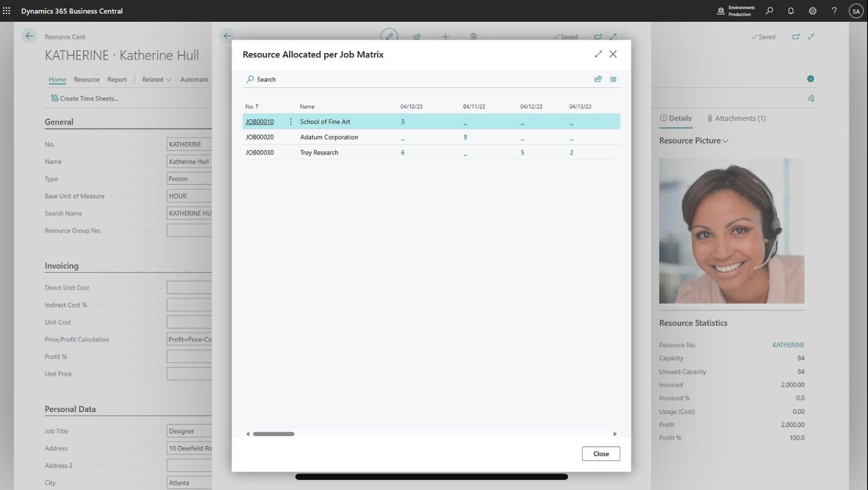Open the app launcher waffle icon
The height and width of the screenshot is (490, 868).
pos(7,11)
